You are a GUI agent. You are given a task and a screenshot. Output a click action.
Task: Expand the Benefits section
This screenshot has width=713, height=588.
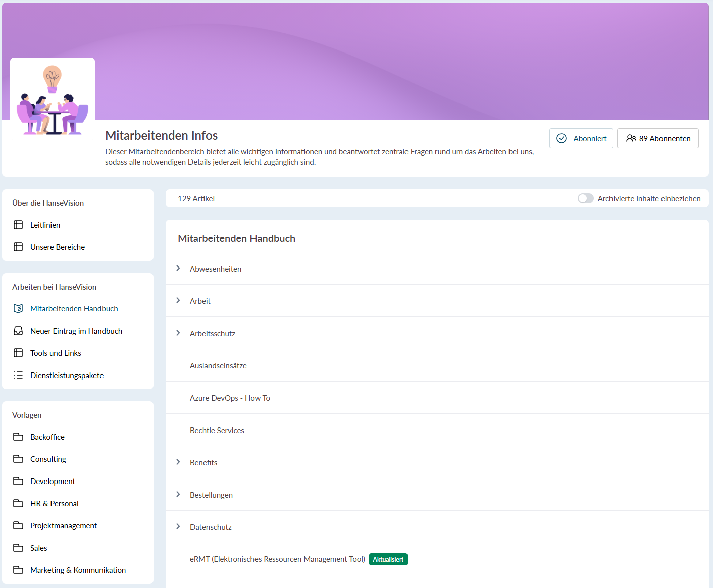pyautogui.click(x=178, y=462)
